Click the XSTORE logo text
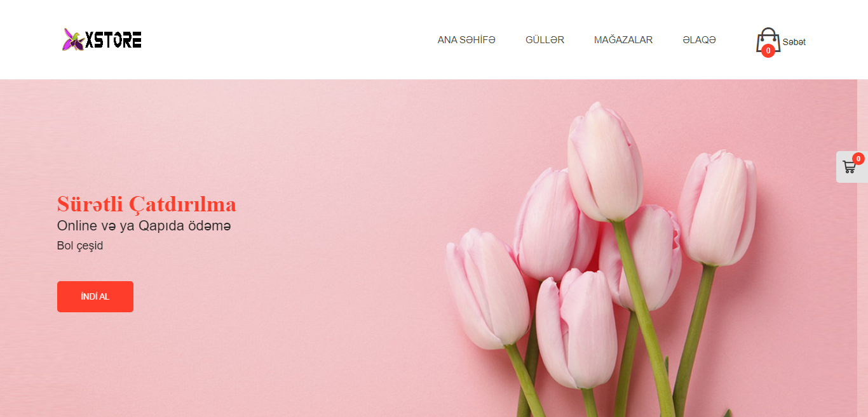This screenshot has width=868, height=417. (113, 40)
